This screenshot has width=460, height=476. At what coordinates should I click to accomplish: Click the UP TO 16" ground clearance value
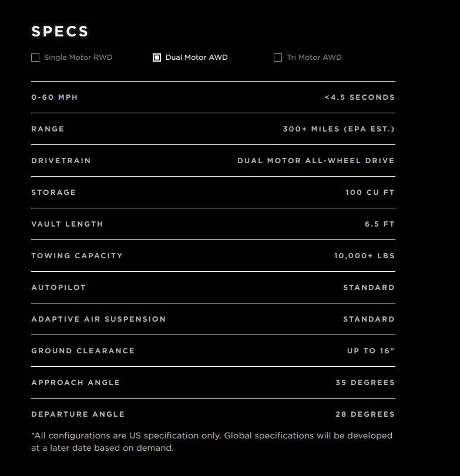(371, 351)
